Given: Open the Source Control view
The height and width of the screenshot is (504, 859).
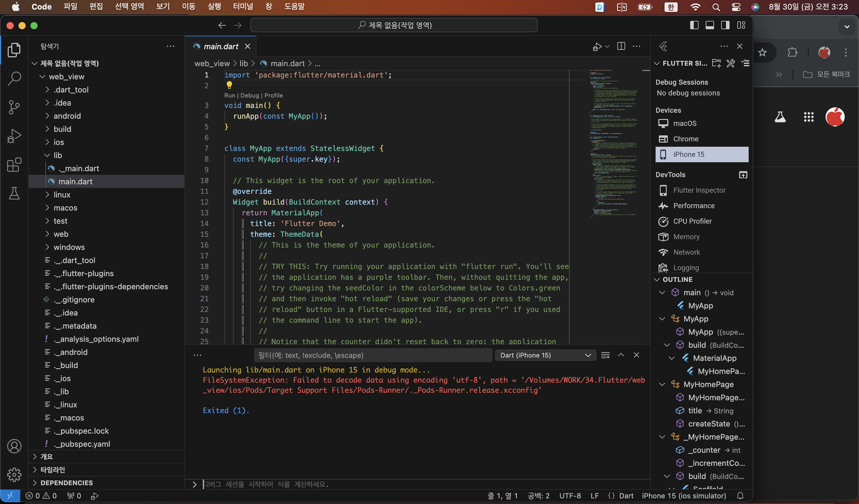Looking at the screenshot, I should pos(14,107).
